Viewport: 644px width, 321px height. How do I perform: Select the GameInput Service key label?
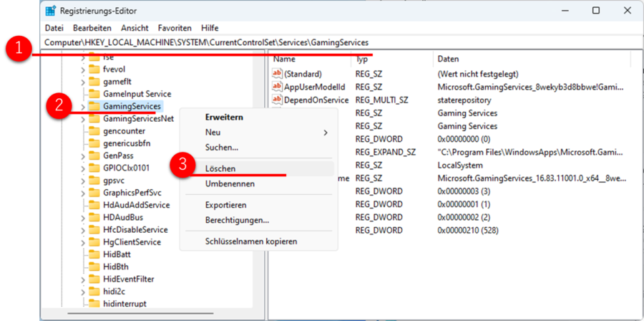[137, 94]
